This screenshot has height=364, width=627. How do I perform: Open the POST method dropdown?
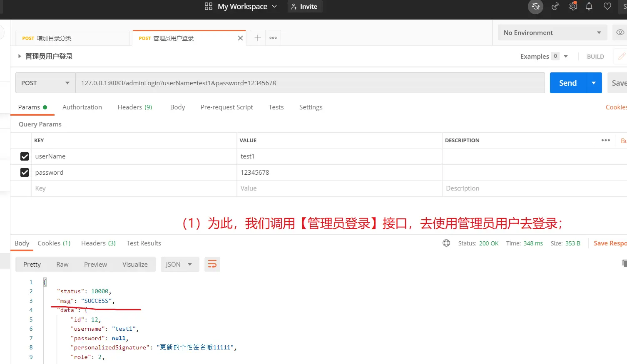pyautogui.click(x=45, y=83)
